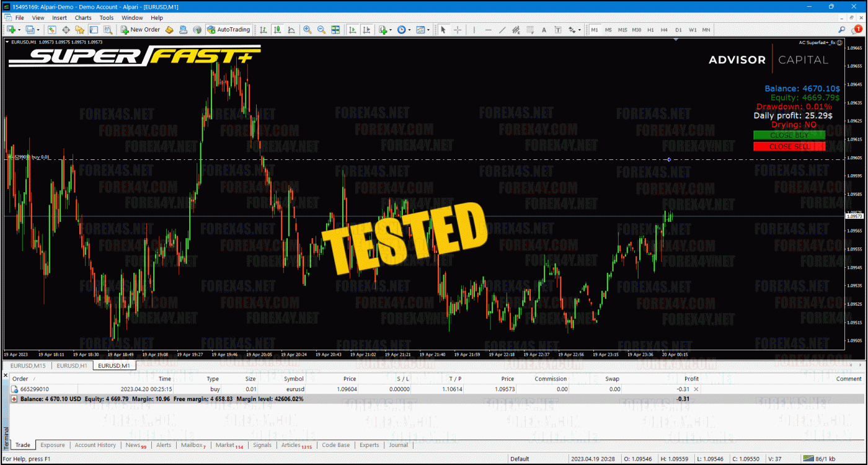Viewport: 868px width, 465px height.
Task: Toggle chart auto scroll
Action: coord(352,29)
